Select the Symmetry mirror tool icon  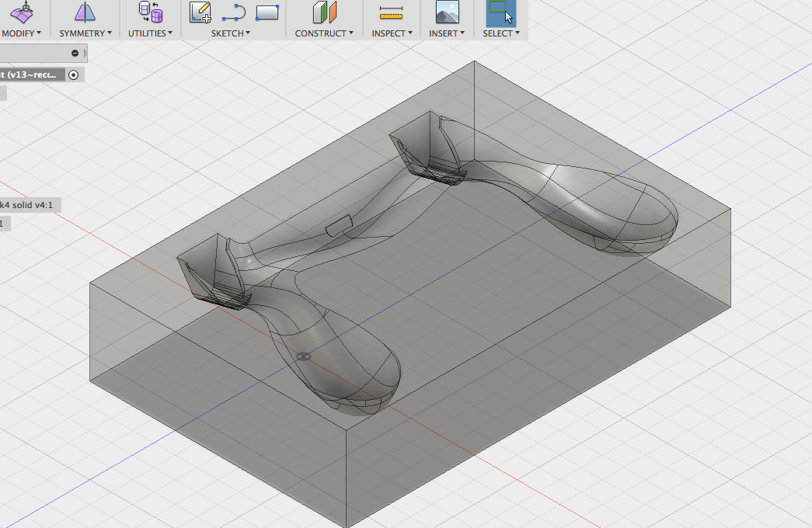pos(85,12)
